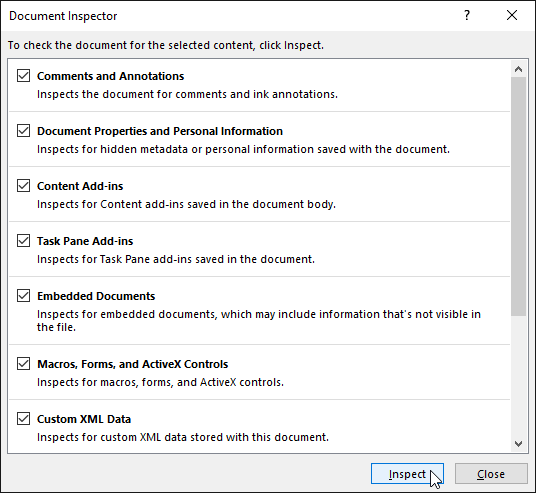This screenshot has width=536, height=493.
Task: Uncheck the Content Add-ins checkbox
Action: click(x=23, y=186)
